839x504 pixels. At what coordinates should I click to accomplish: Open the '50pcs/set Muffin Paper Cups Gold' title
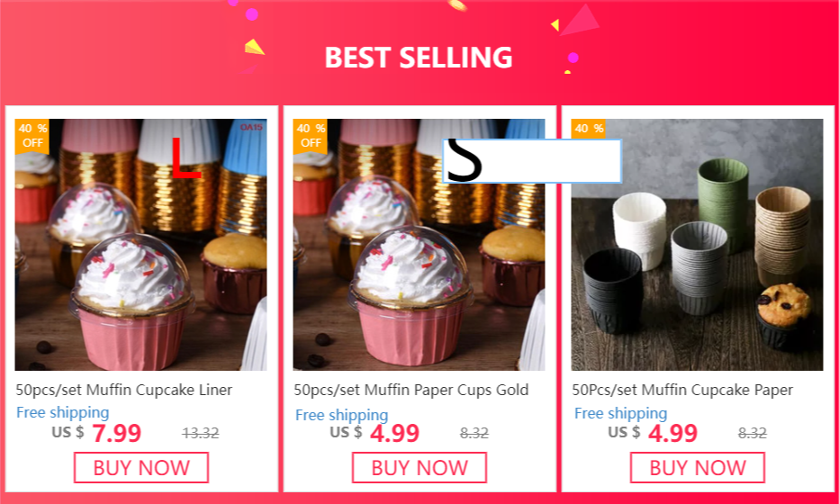(410, 390)
